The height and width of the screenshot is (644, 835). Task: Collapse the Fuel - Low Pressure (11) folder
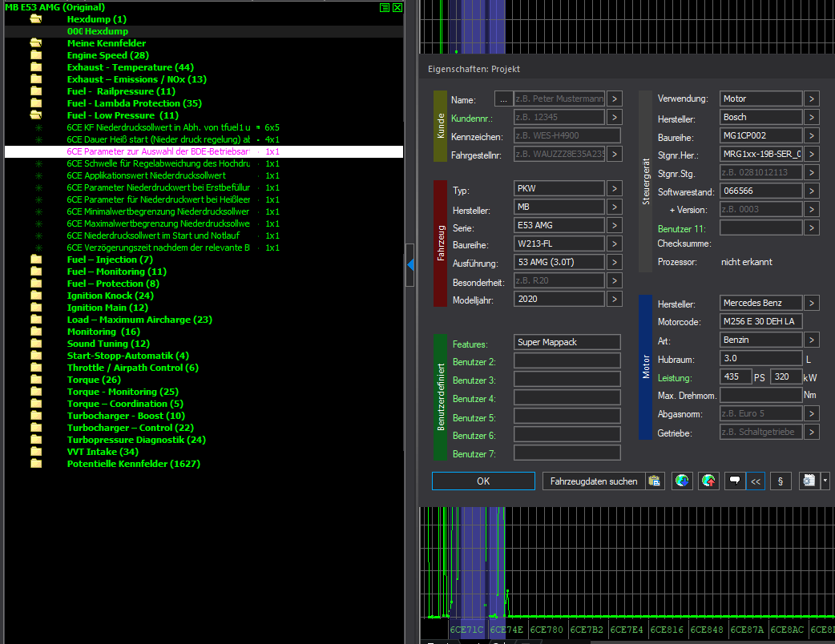click(36, 115)
